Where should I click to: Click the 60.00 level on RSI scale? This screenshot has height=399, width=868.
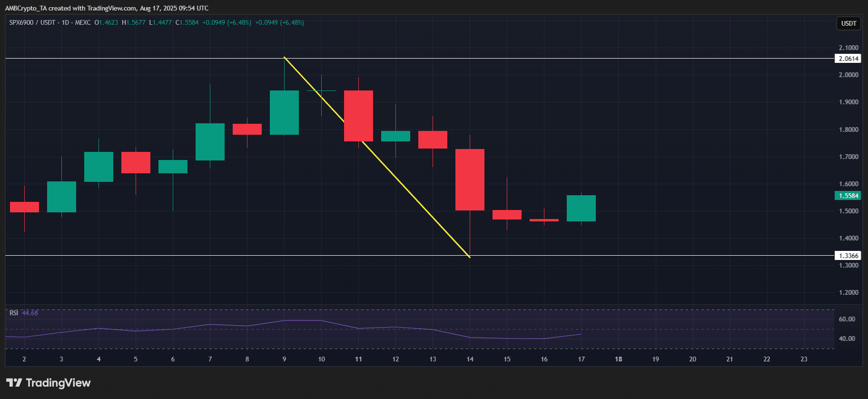(x=847, y=319)
